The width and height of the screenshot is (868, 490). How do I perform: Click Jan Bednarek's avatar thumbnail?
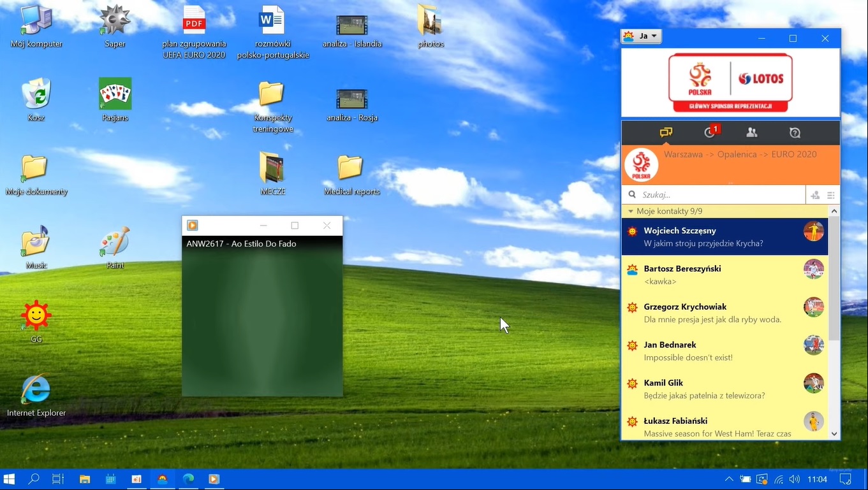pyautogui.click(x=814, y=345)
